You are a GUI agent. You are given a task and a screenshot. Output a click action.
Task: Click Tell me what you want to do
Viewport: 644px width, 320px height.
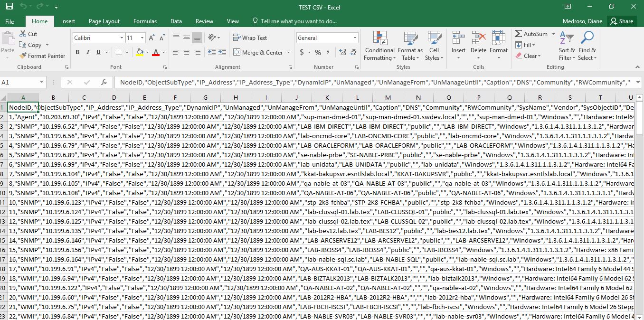coord(294,21)
